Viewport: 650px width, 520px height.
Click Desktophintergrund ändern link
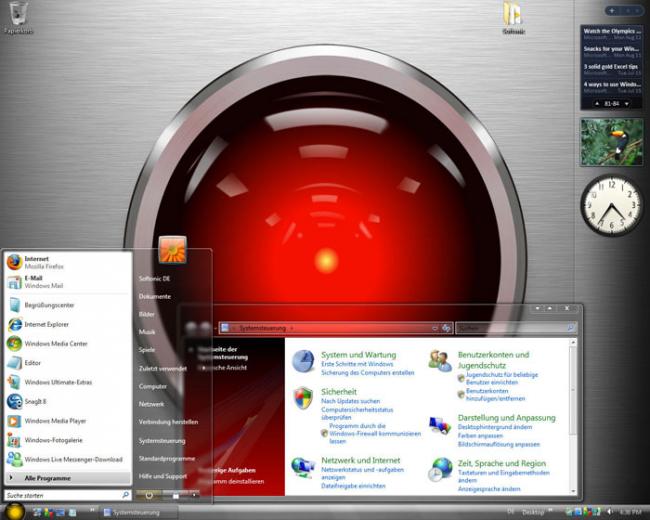[x=495, y=427]
